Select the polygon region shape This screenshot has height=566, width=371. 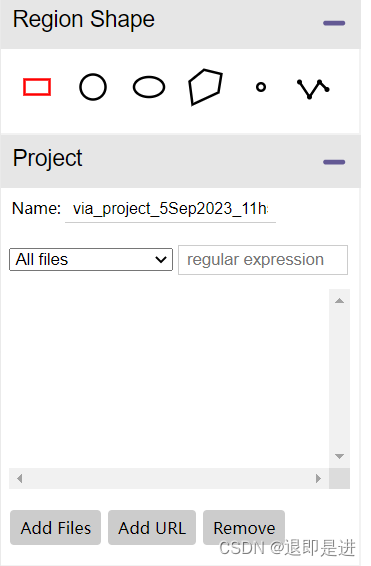coord(205,87)
